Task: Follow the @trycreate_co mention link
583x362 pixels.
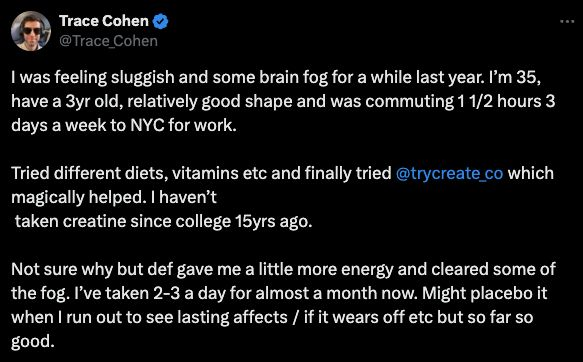Action: tap(450, 174)
